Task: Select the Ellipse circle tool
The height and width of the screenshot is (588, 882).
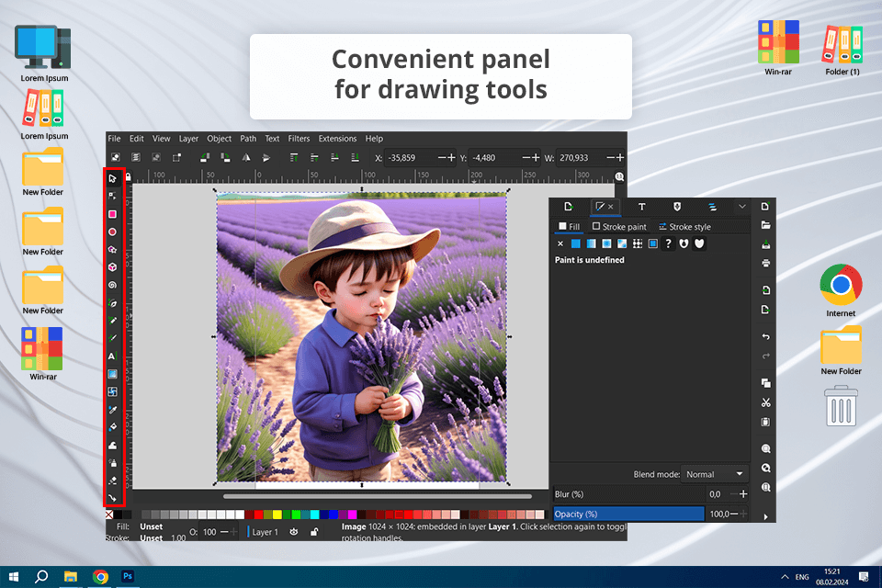Action: (x=112, y=232)
